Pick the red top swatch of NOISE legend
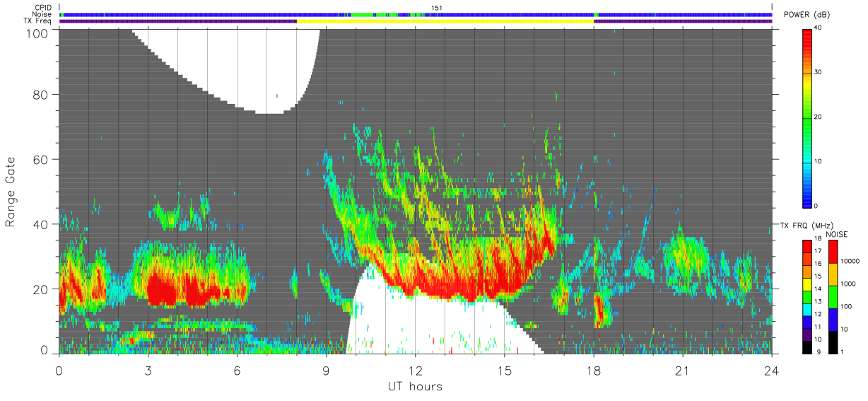Image resolution: width=868 pixels, height=401 pixels. [x=833, y=252]
